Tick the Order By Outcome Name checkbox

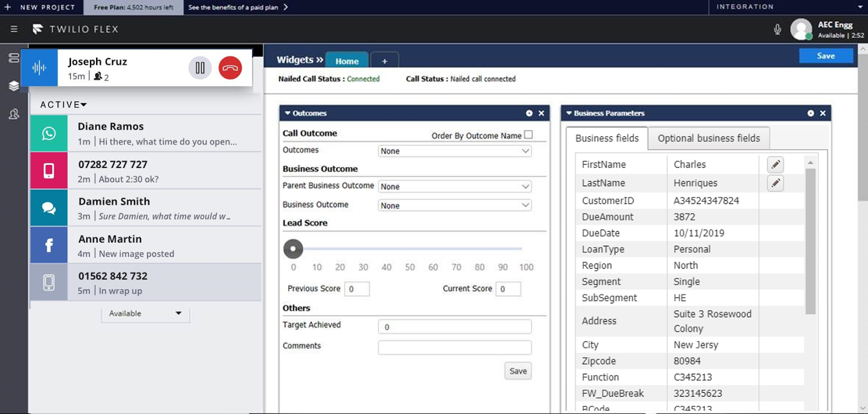click(528, 135)
